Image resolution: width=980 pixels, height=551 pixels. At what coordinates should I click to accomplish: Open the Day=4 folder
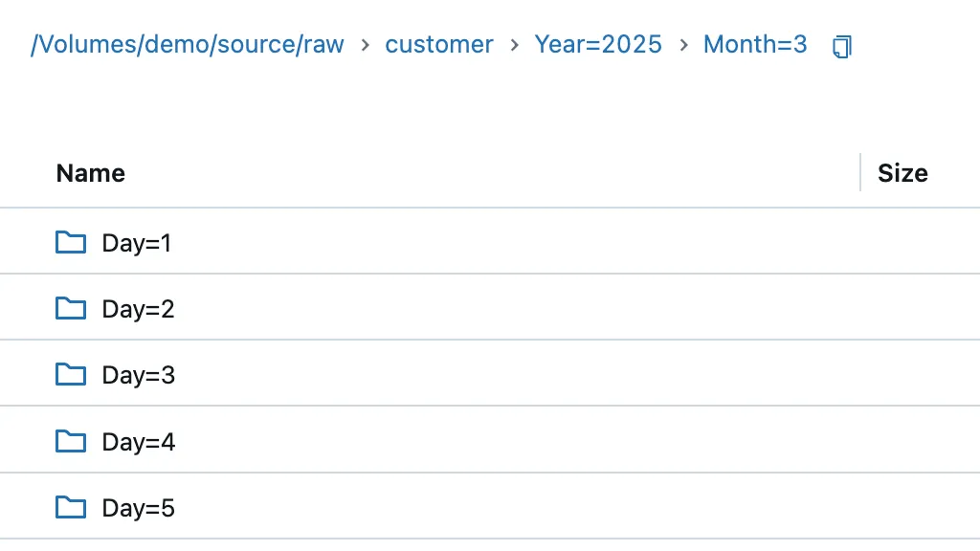click(138, 442)
